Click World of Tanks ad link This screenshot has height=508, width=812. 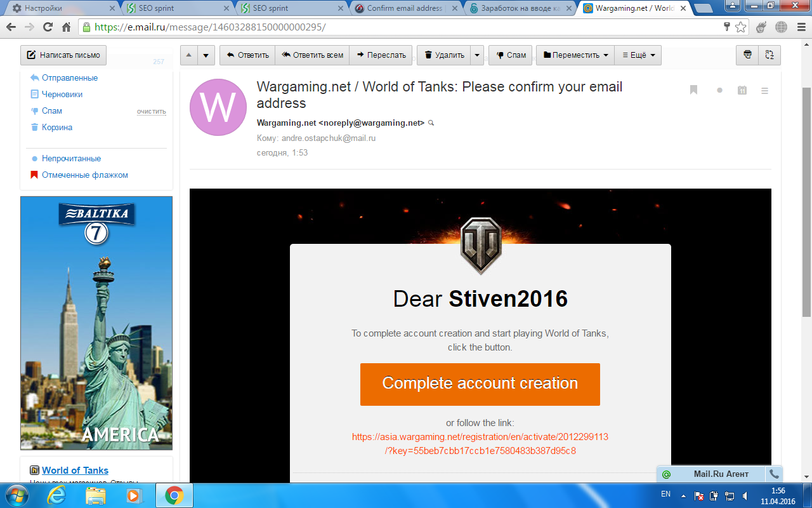click(75, 471)
